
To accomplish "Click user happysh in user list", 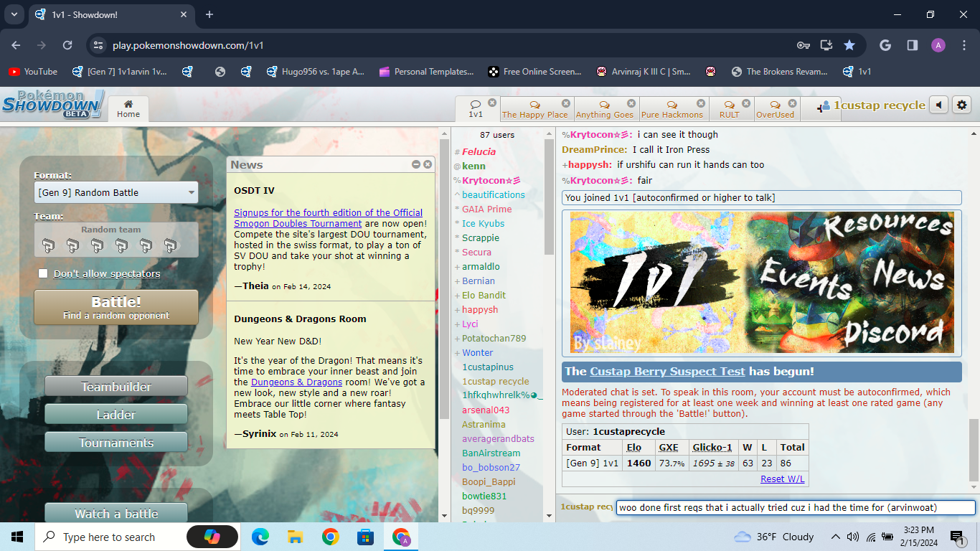I will tap(480, 309).
